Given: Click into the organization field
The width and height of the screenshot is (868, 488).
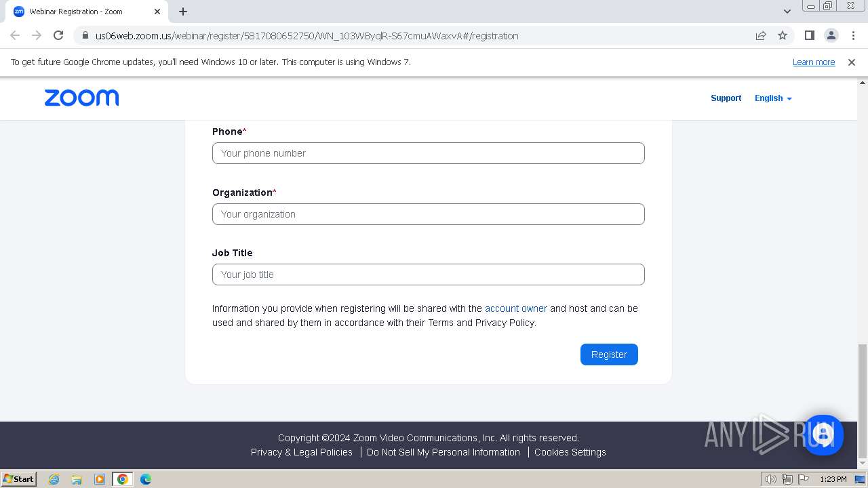Looking at the screenshot, I should pyautogui.click(x=429, y=214).
